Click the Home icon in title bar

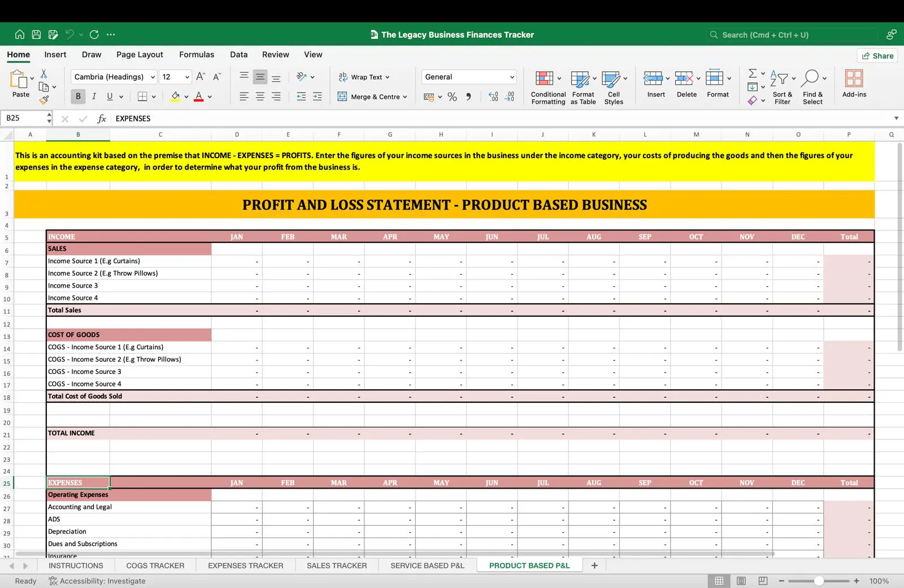(20, 34)
